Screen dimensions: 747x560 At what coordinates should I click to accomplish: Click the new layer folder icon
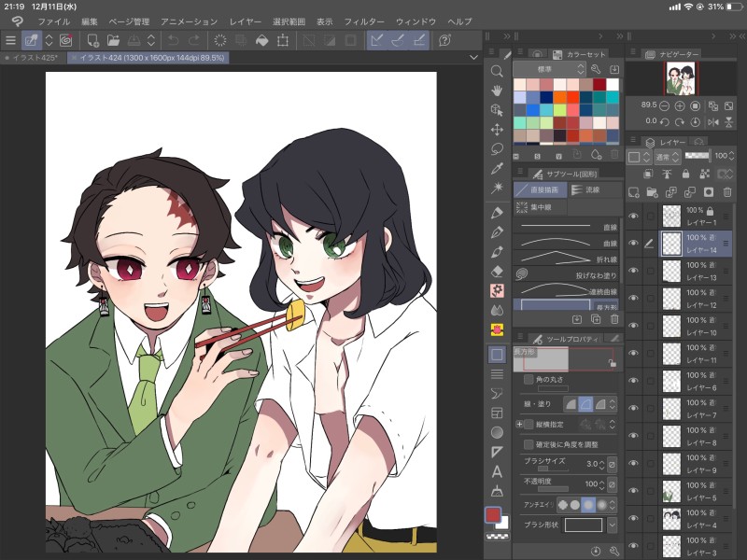coord(652,192)
